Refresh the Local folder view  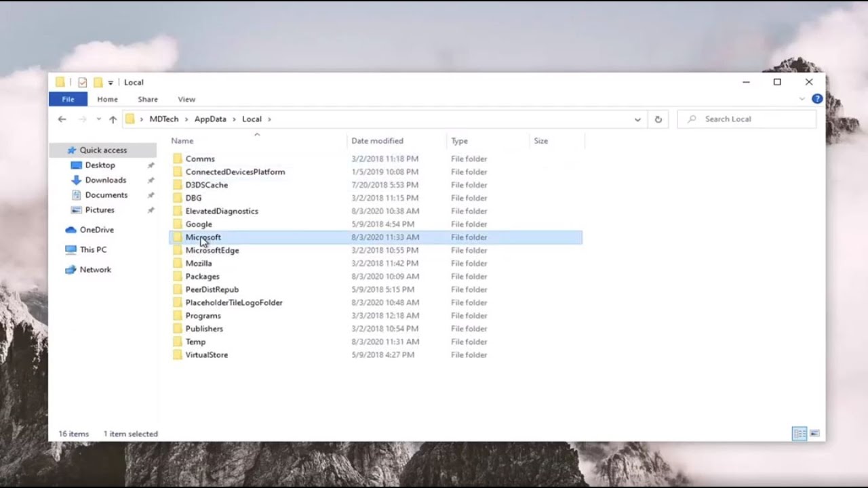[658, 119]
